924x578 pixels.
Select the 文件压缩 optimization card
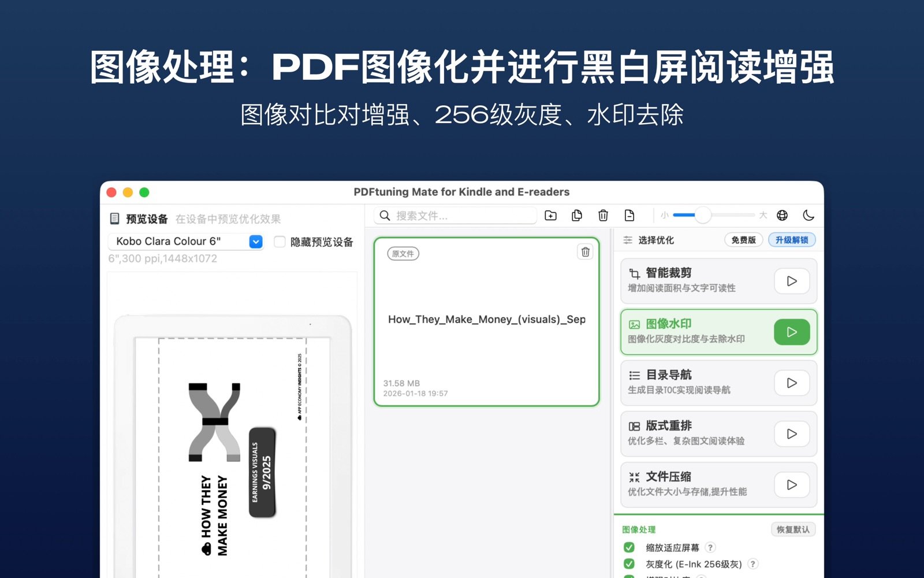click(718, 484)
